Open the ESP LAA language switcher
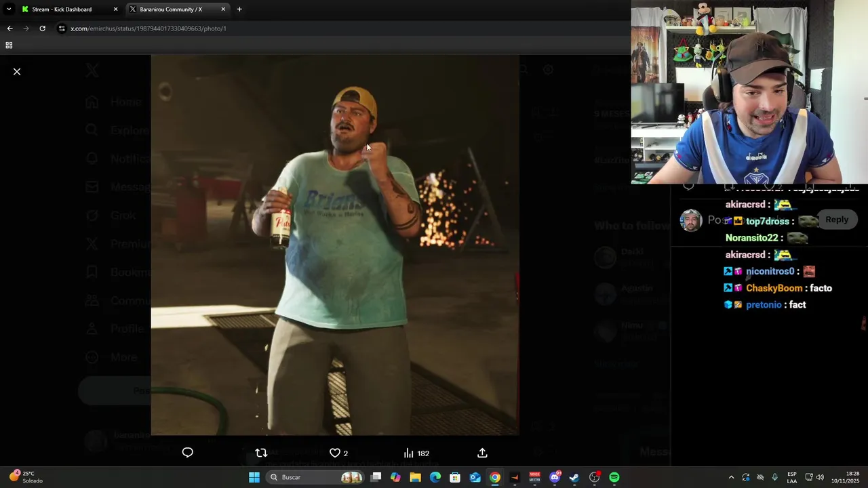 792,477
